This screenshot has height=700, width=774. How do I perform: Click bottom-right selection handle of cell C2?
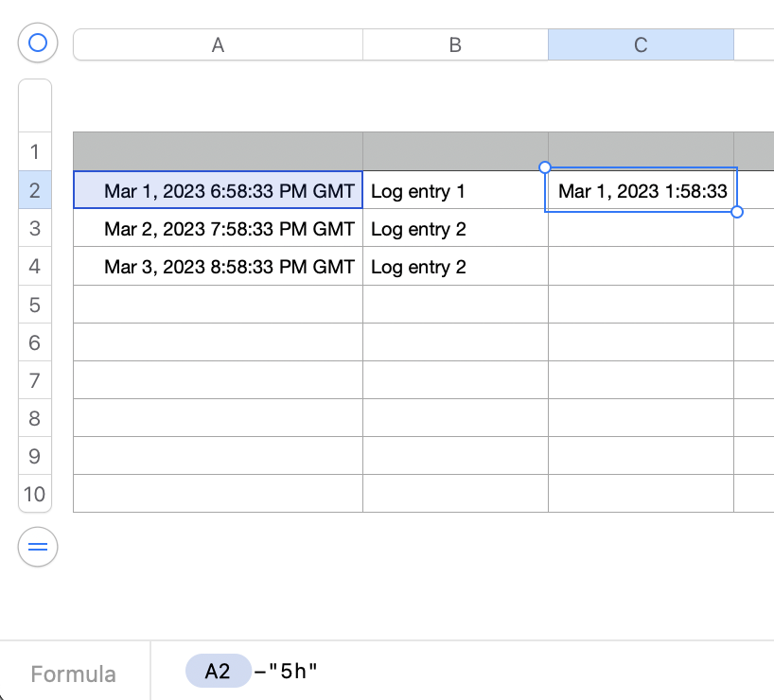tap(737, 212)
